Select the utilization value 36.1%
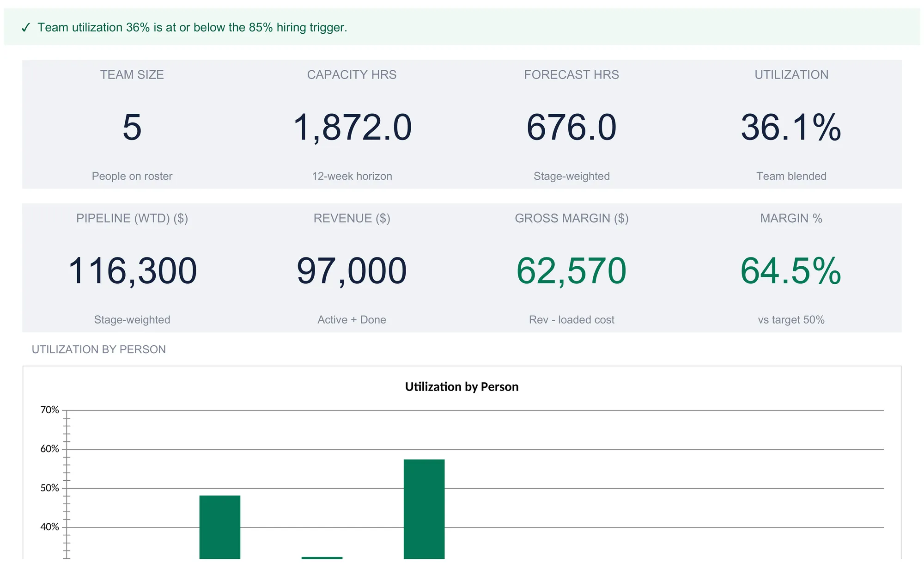This screenshot has width=924, height=563. (791, 127)
